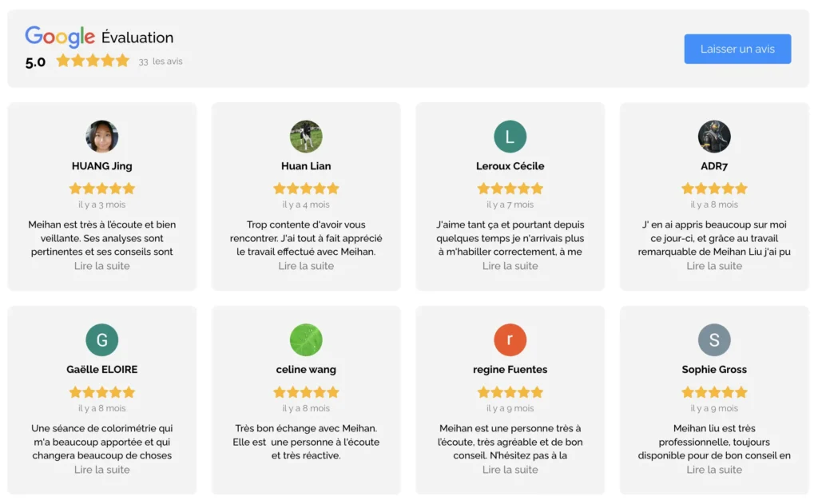Show the rest of Sophie Gross's review
Image resolution: width=818 pixels, height=504 pixels.
point(714,470)
